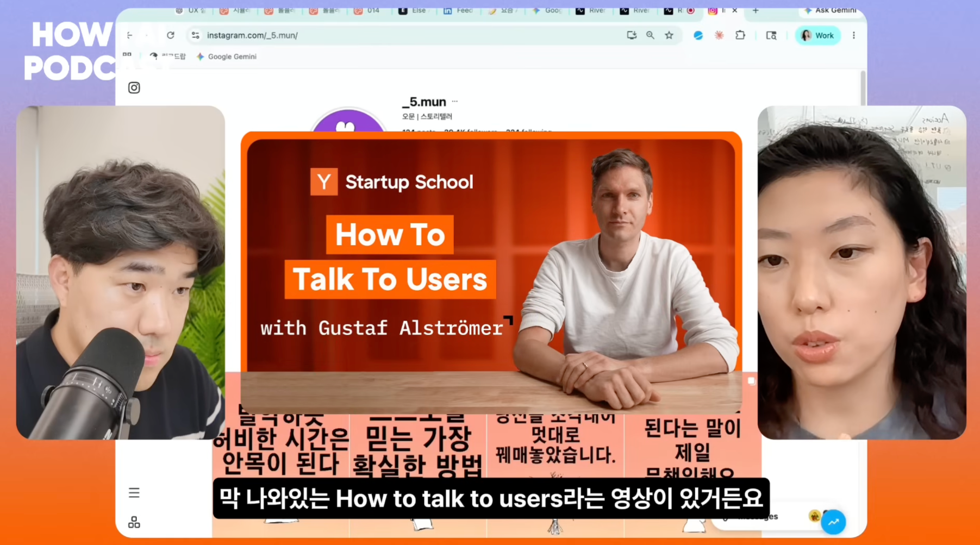Open the Google Gemini bookmark

point(227,57)
